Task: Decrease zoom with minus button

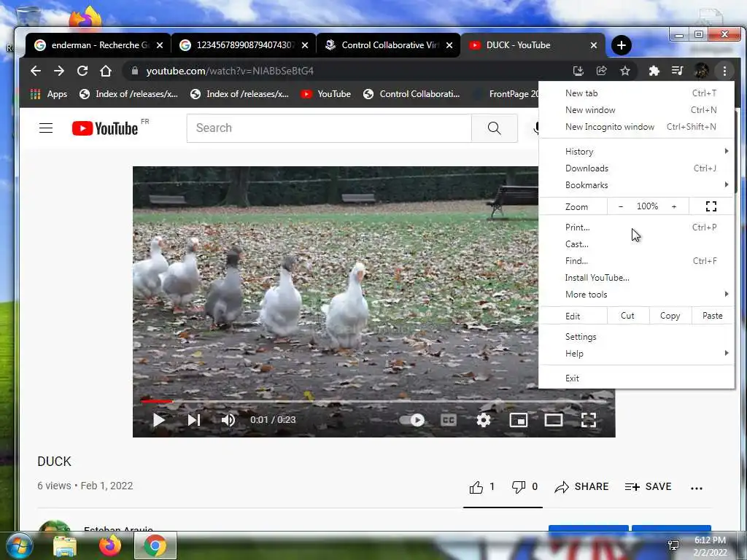Action: pyautogui.click(x=620, y=206)
